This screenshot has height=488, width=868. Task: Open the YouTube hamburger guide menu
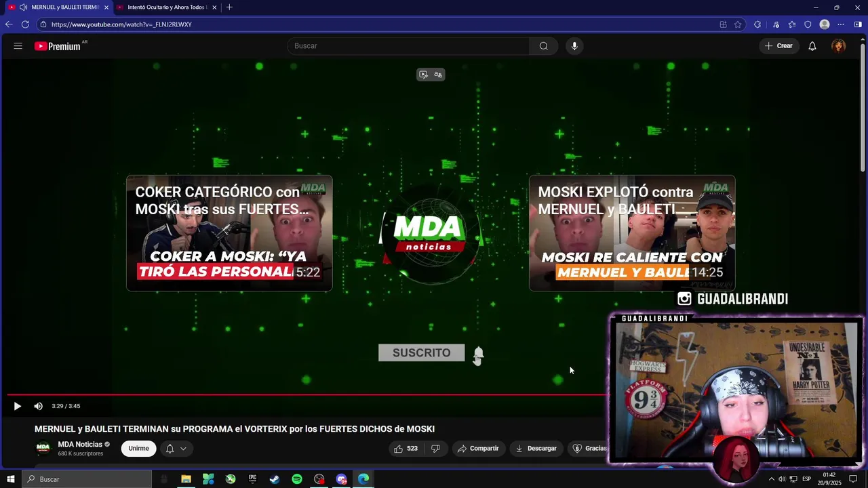18,46
